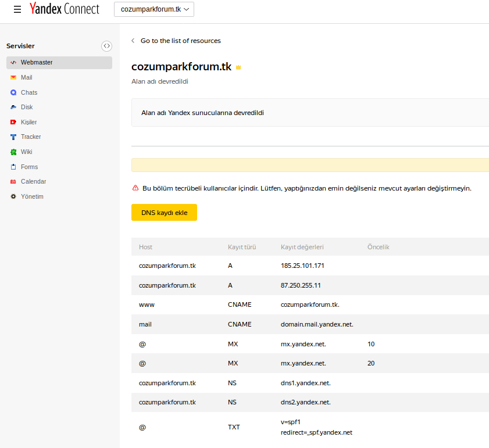Open Wiki from the sidebar
The width and height of the screenshot is (489, 448).
[27, 152]
